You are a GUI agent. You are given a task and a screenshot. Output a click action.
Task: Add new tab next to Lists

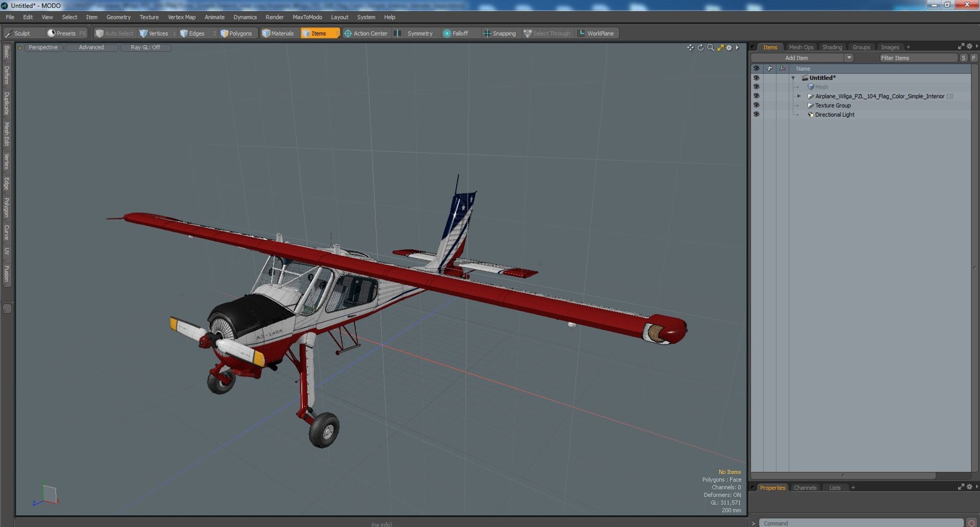853,488
